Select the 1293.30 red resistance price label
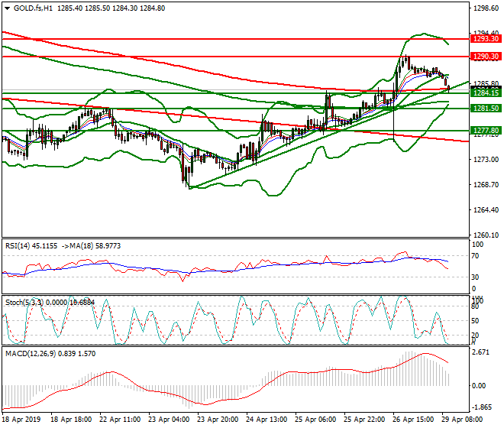This screenshot has height=428, width=504. pyautogui.click(x=486, y=39)
